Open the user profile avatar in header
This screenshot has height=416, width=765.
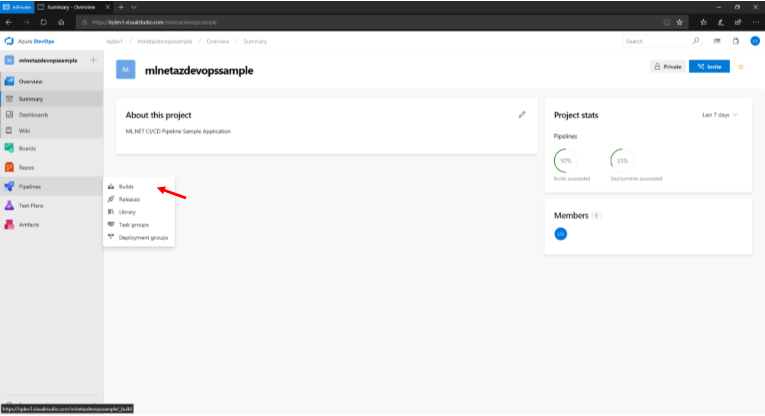(755, 41)
